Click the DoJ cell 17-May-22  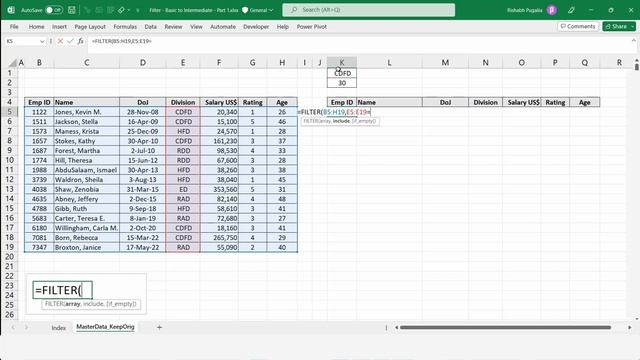tap(142, 247)
